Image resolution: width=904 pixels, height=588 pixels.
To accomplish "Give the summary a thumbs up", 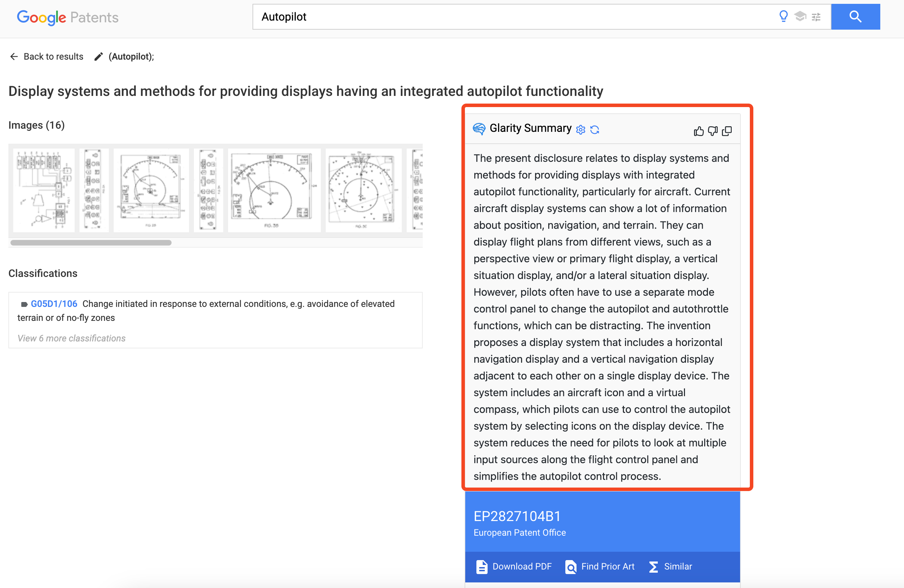I will 699,131.
